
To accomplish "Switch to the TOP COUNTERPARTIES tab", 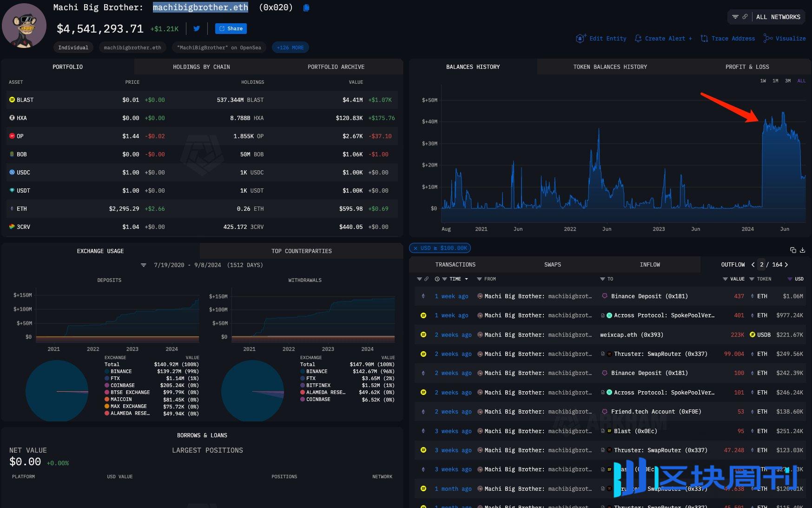I will coord(301,251).
